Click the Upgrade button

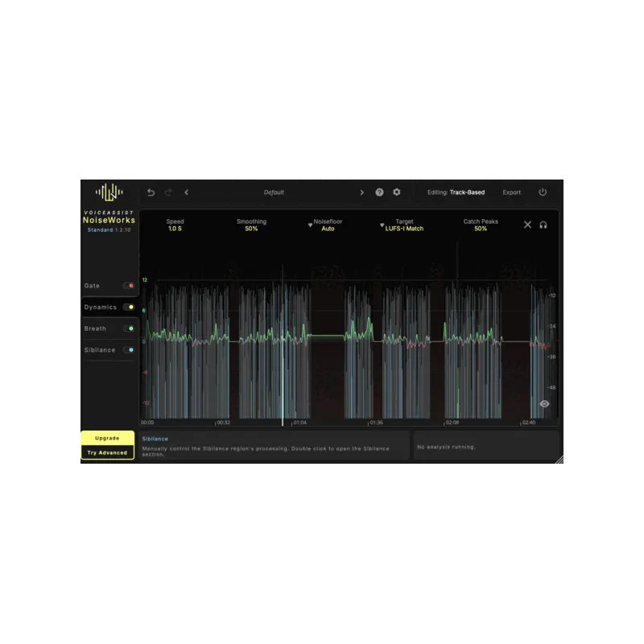107,438
